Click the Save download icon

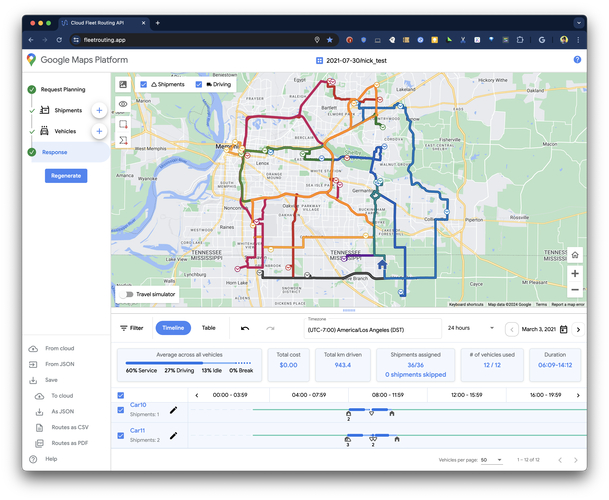tap(33, 380)
